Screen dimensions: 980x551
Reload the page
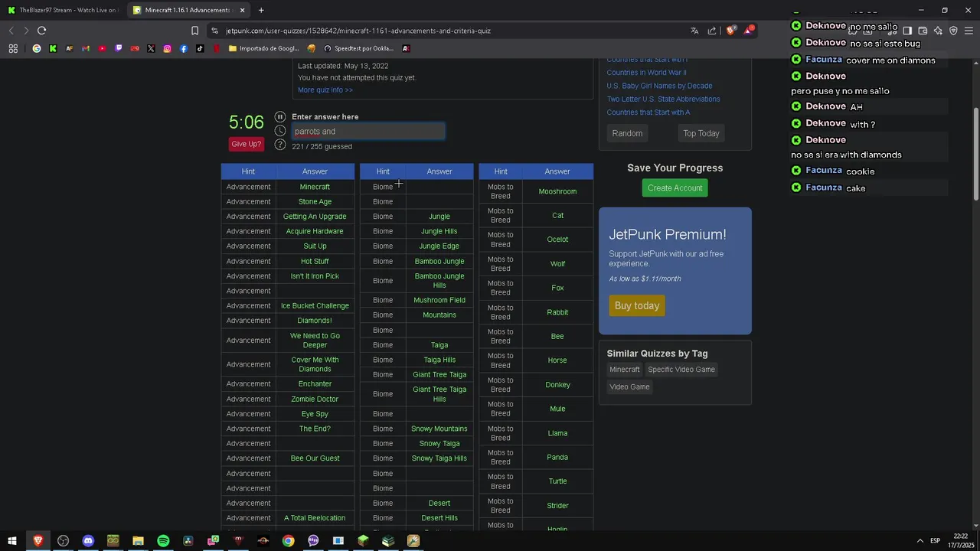coord(41,31)
